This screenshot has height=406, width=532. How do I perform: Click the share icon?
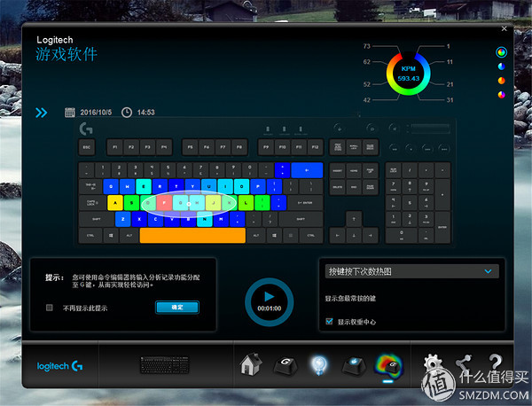464,363
